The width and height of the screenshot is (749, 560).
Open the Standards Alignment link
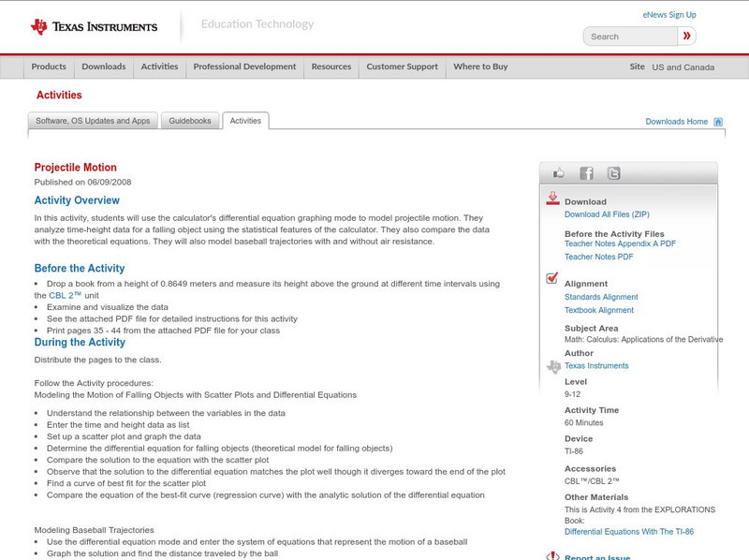pos(601,297)
